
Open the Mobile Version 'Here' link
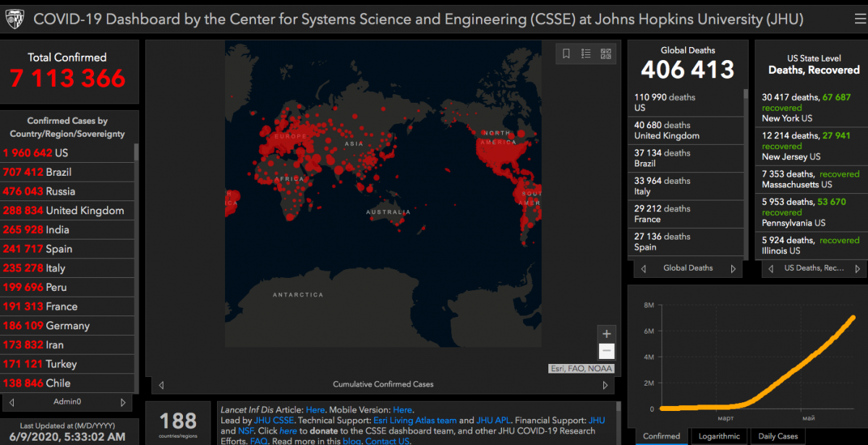tap(403, 410)
